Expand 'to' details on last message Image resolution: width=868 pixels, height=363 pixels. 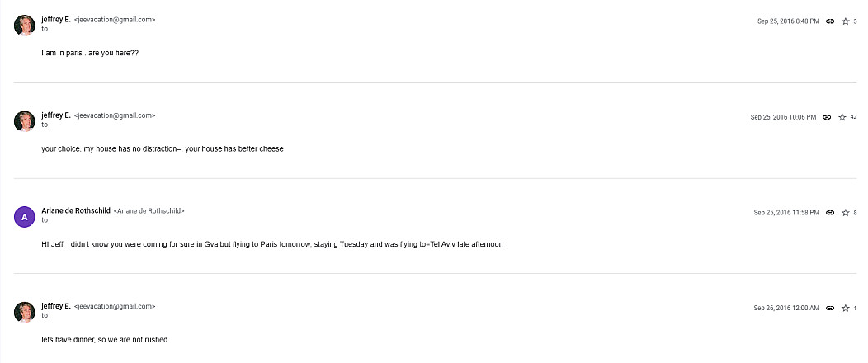point(45,315)
